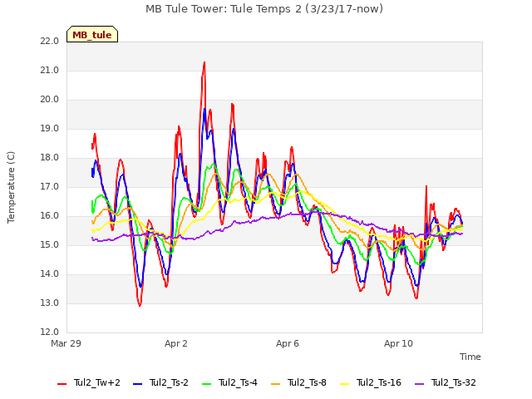
Task: Select the Tul2_Ts-2 legend label
Action: [x=169, y=382]
